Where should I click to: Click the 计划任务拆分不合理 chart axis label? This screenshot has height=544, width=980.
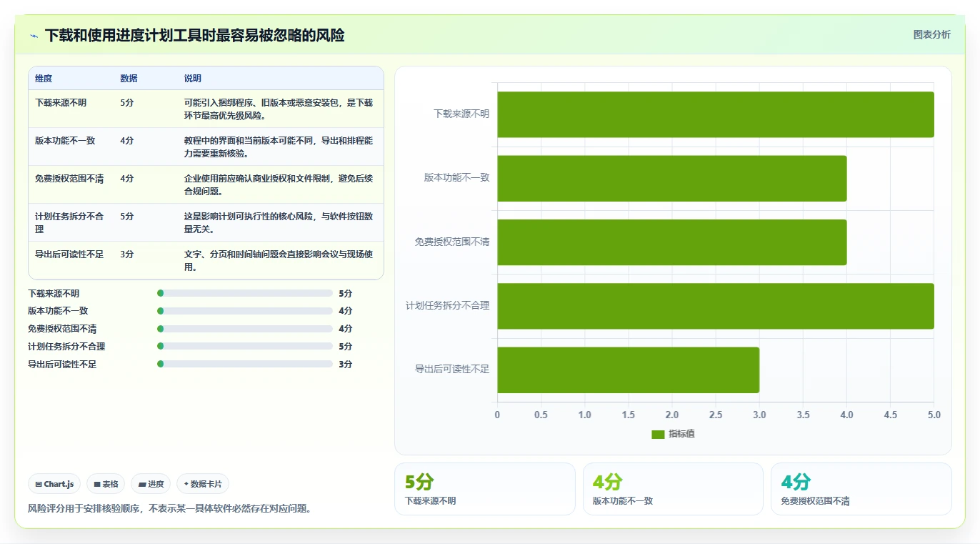pos(448,306)
